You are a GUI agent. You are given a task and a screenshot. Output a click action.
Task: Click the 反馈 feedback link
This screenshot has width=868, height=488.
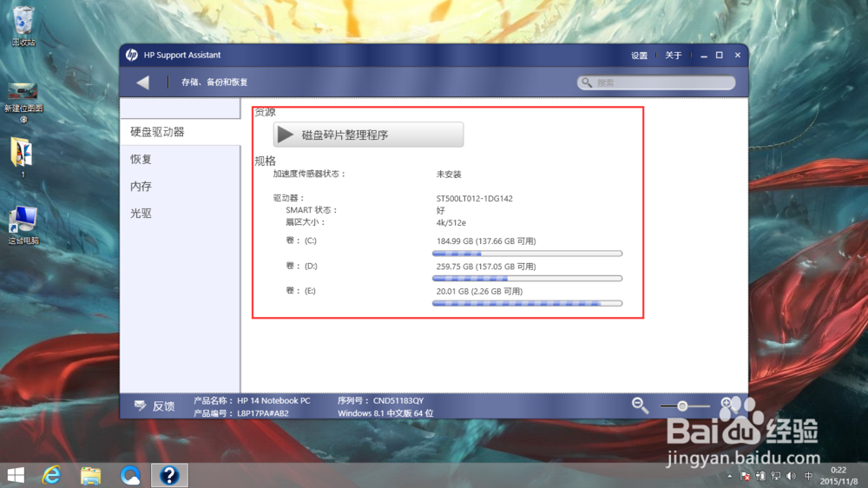[x=163, y=406]
